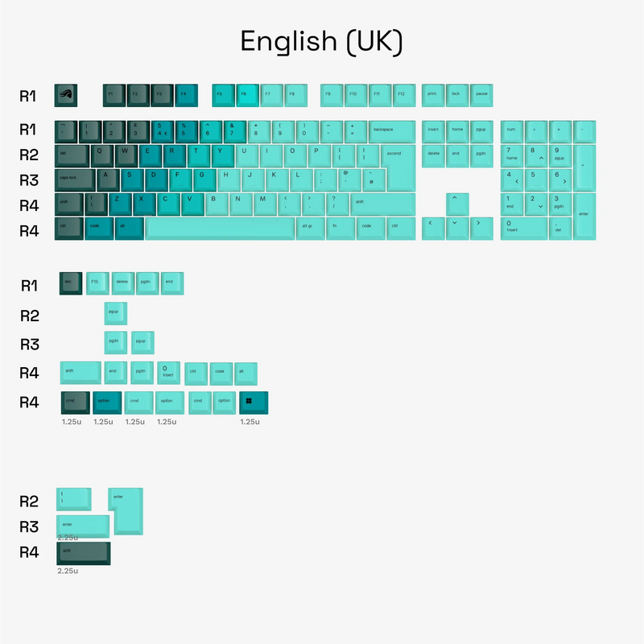The image size is (644, 644).
Task: Click the F13 keycap
Action: (97, 283)
